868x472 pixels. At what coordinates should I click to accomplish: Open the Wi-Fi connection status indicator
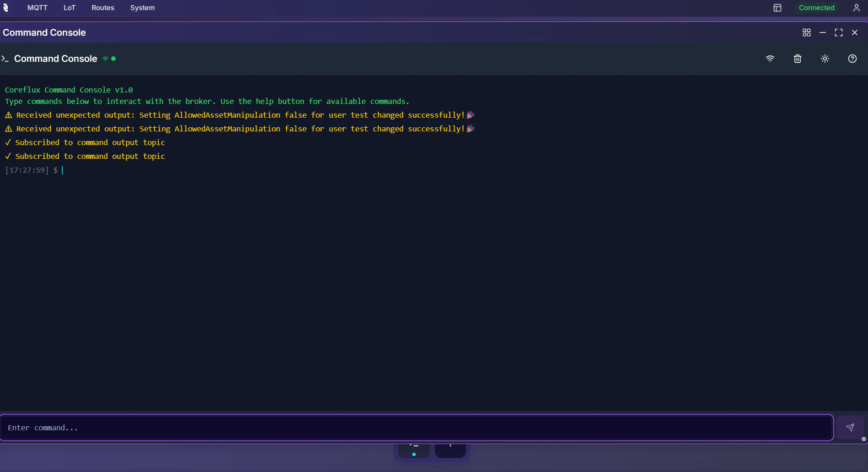(770, 59)
